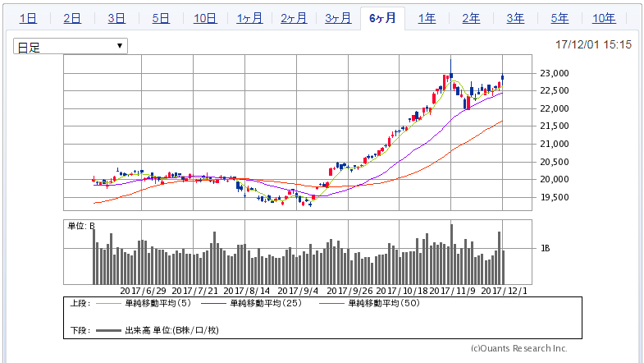Open the 3年 chart tab

(x=515, y=18)
